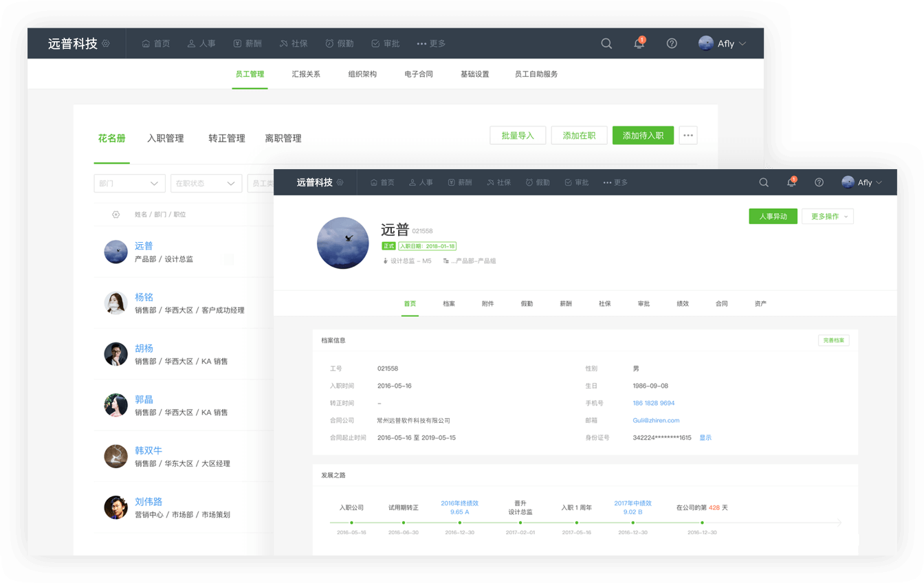Click 显示 to reveal the full ID number

coord(705,437)
